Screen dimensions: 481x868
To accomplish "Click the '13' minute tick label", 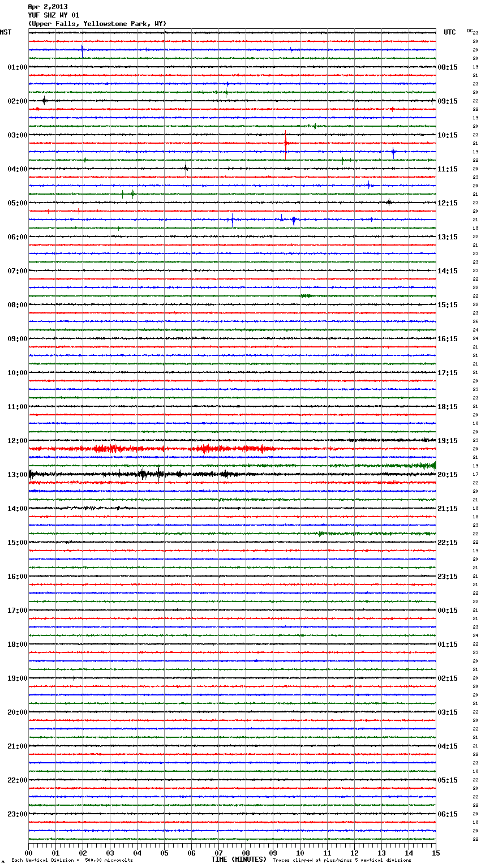I will [382, 853].
